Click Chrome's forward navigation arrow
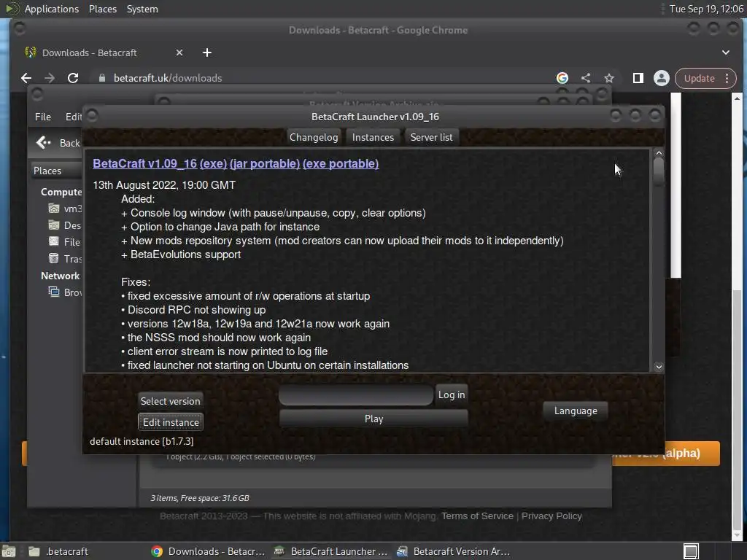747x560 pixels. (50, 78)
